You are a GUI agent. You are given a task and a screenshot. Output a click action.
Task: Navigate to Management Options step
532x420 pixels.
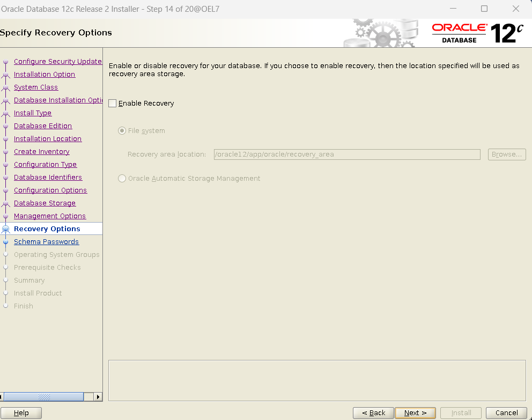(50, 216)
